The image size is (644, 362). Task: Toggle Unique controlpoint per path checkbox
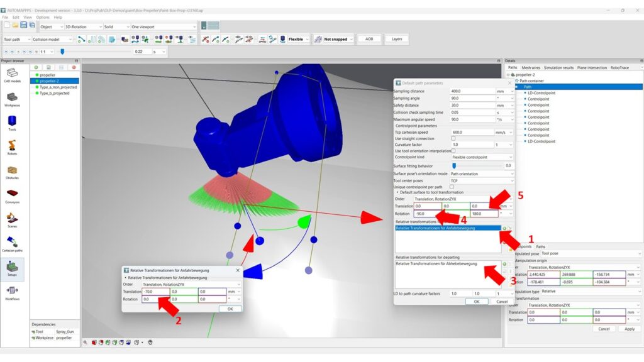pos(452,187)
